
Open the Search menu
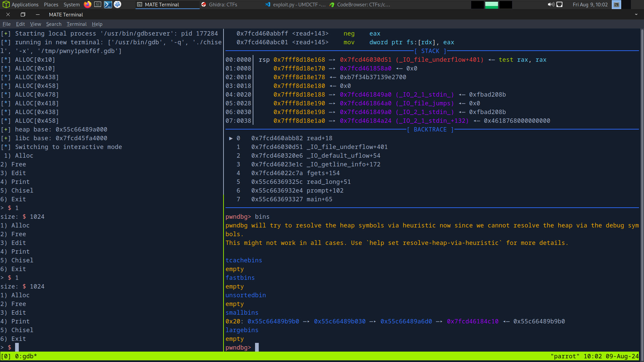pyautogui.click(x=54, y=24)
